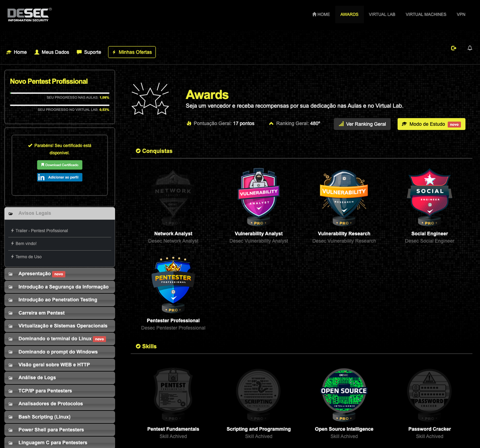The image size is (480, 448).
Task: Open Meus Dados in the secondary menu
Action: pyautogui.click(x=52, y=52)
